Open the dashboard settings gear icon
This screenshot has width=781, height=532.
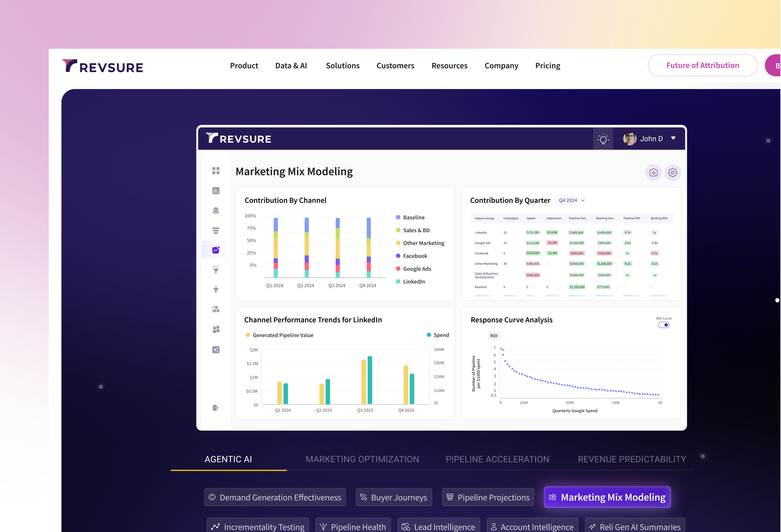[x=673, y=173]
